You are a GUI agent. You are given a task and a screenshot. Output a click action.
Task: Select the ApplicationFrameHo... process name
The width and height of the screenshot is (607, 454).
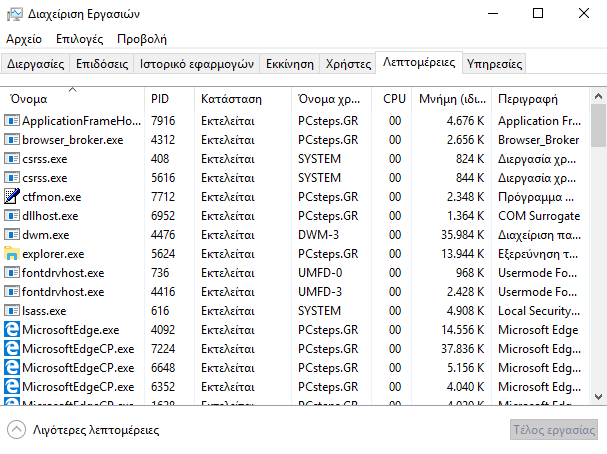[81, 121]
